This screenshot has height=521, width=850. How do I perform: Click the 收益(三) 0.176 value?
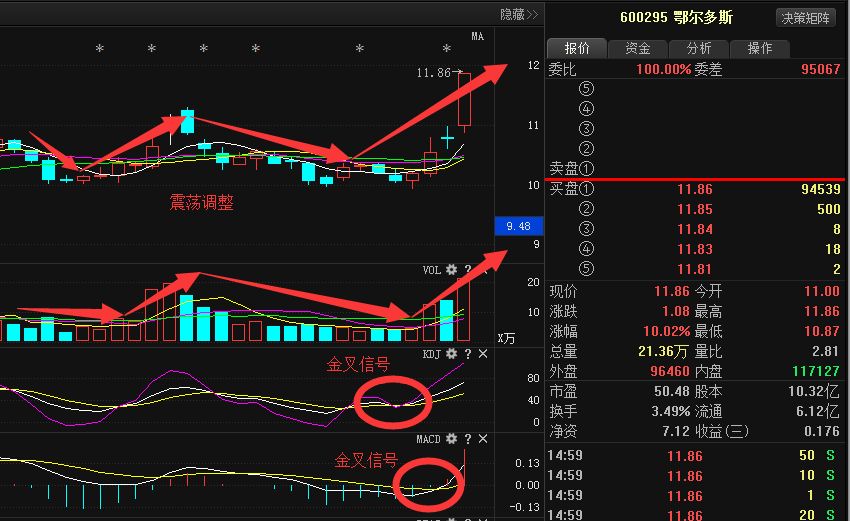822,432
